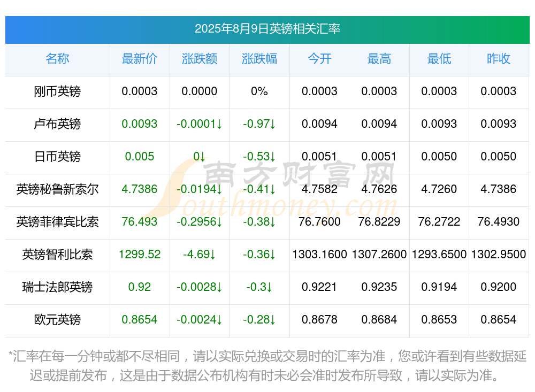
Task: Click 欧元英镑 change percent -0.28↓
Action: [259, 320]
